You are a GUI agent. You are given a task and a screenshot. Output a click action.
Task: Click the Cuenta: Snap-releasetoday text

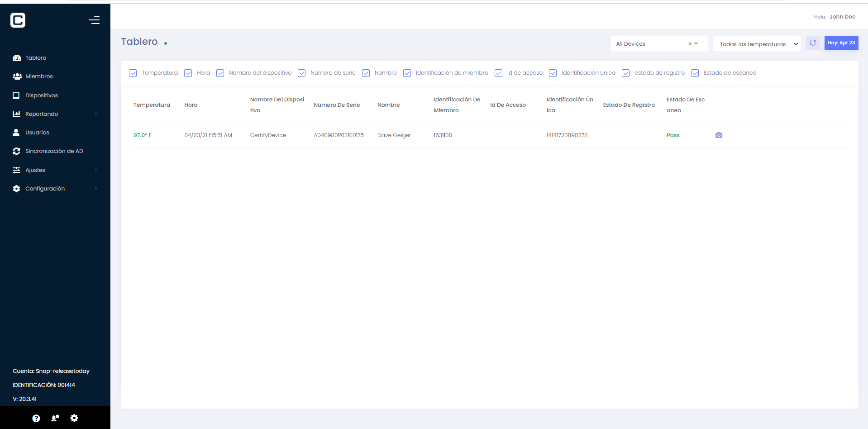(x=51, y=371)
